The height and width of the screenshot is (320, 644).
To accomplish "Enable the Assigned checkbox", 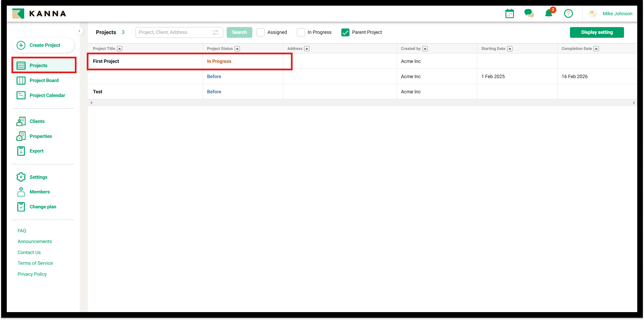I will (x=261, y=32).
